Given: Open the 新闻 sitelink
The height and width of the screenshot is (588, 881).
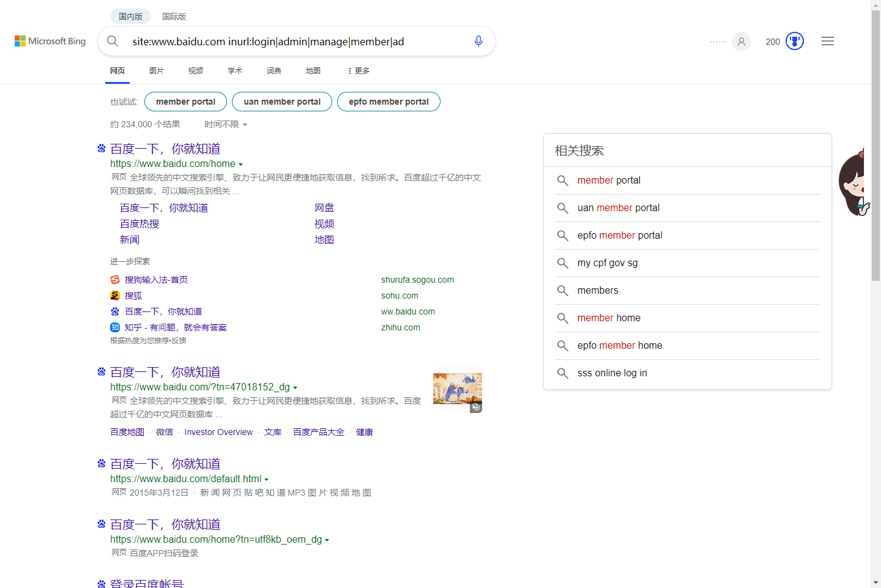Looking at the screenshot, I should 130,240.
